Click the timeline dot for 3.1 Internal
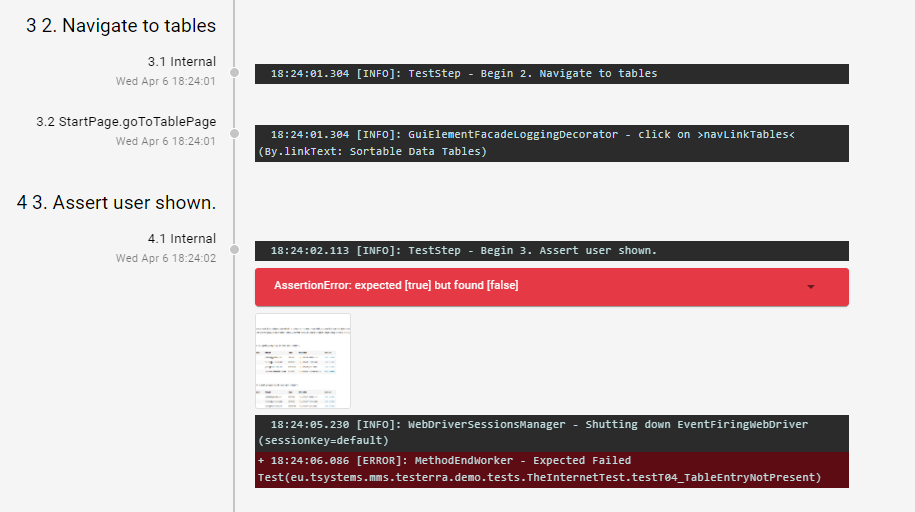 235,73
